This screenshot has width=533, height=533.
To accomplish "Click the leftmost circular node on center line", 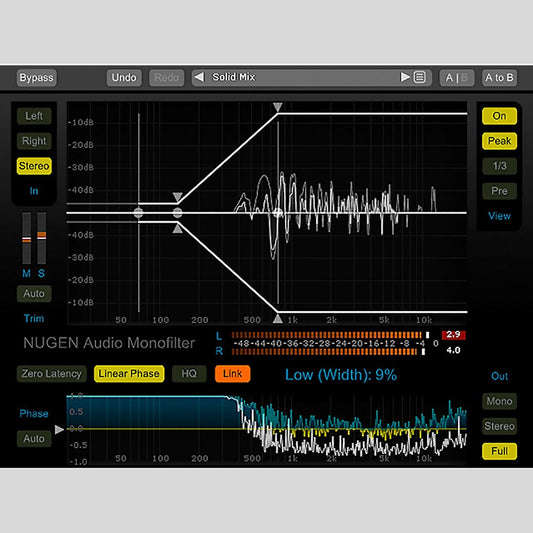I will point(138,213).
